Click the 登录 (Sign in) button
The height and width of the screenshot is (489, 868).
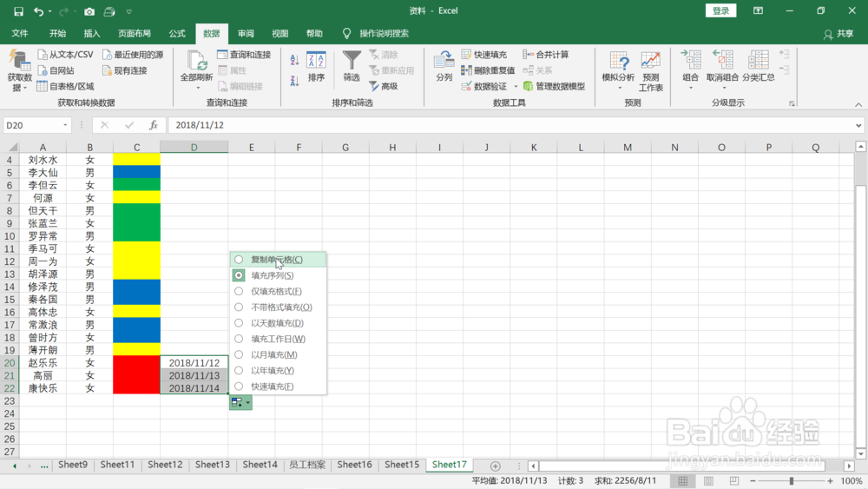pyautogui.click(x=720, y=10)
